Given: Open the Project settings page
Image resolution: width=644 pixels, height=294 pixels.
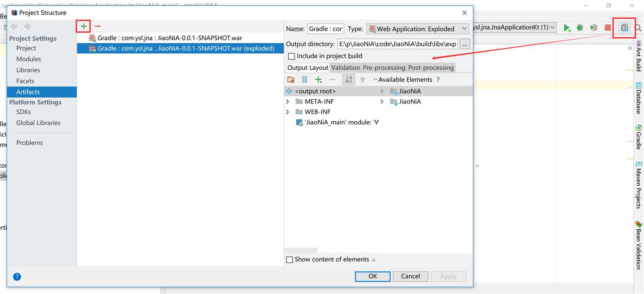Looking at the screenshot, I should pyautogui.click(x=26, y=48).
